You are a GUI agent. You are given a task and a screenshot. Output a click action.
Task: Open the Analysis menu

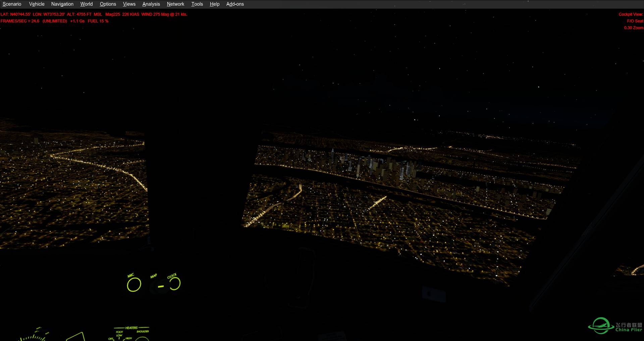[x=151, y=4]
